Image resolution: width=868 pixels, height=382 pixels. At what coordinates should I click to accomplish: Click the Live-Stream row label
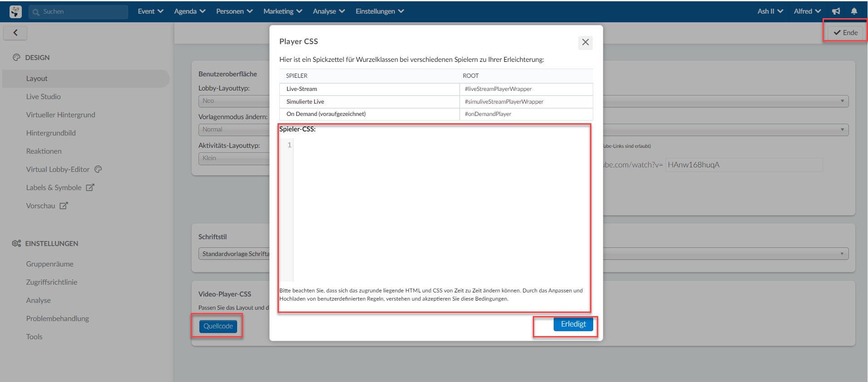[302, 89]
